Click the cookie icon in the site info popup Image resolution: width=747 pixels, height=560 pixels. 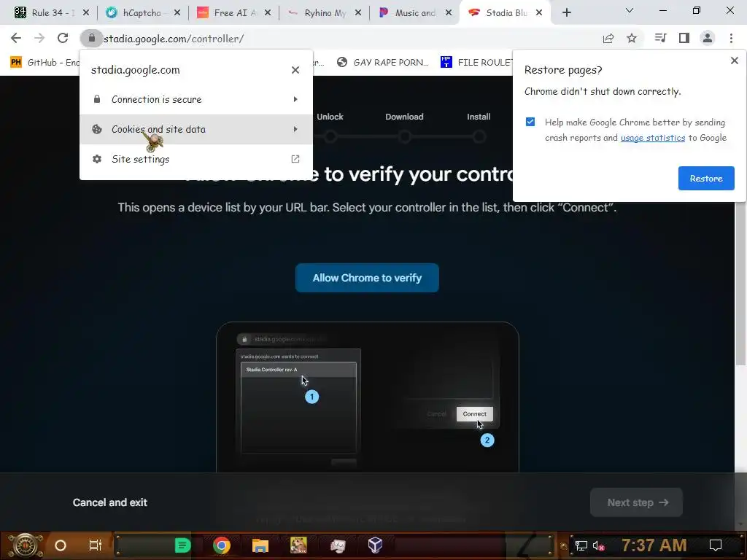97,129
